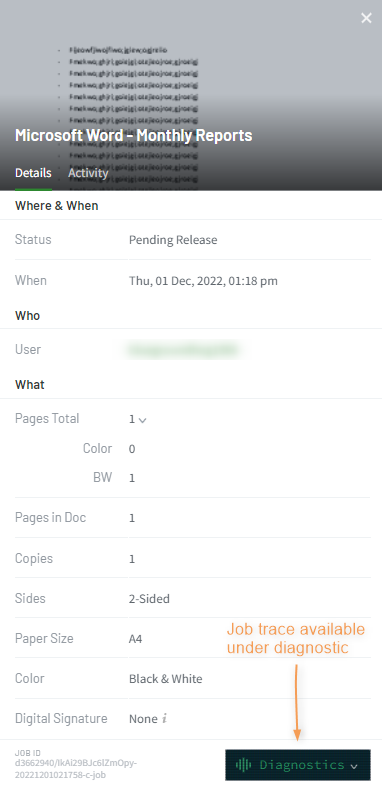Click the Who section header
Image resolution: width=382 pixels, height=811 pixels.
(x=27, y=316)
